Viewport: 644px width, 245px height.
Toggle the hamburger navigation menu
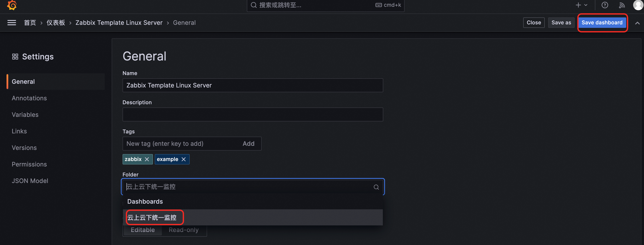pyautogui.click(x=12, y=23)
